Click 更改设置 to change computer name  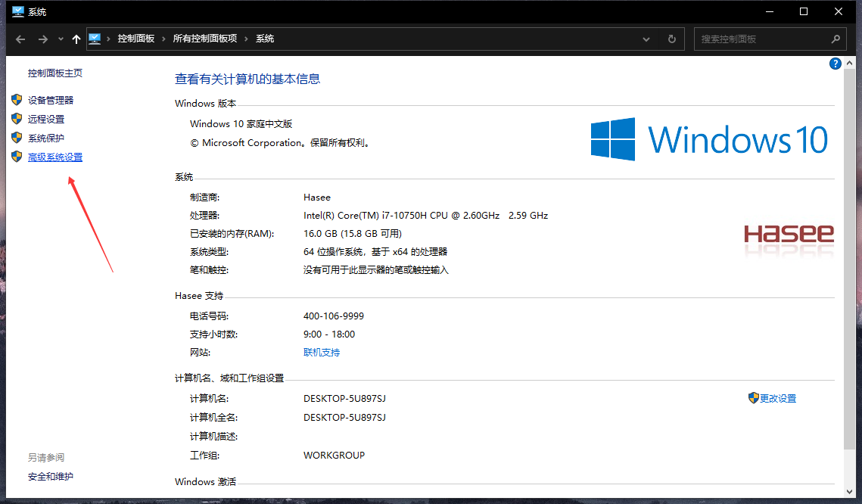pos(778,399)
